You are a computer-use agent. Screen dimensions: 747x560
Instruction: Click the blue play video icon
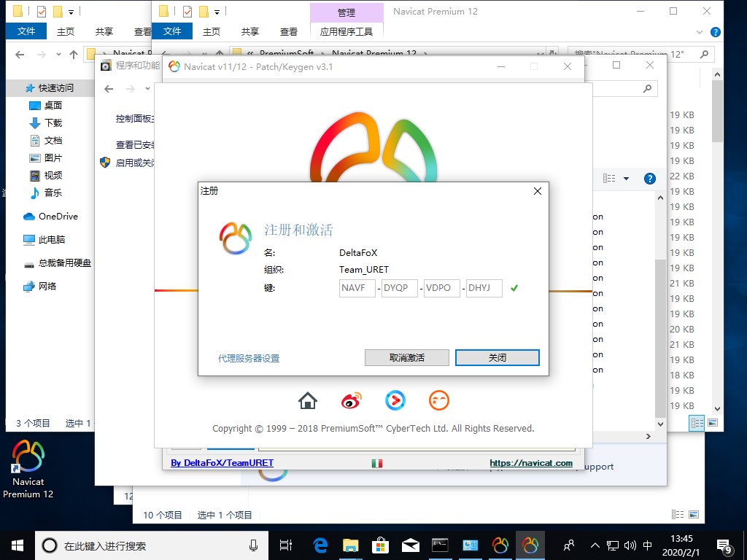point(395,400)
